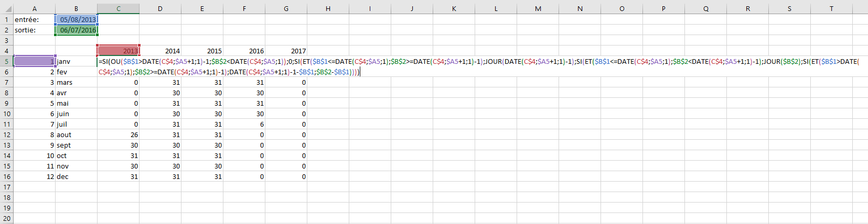The width and height of the screenshot is (868, 224).
Task: Select the exit date cell 06/07/2016
Action: [x=76, y=30]
